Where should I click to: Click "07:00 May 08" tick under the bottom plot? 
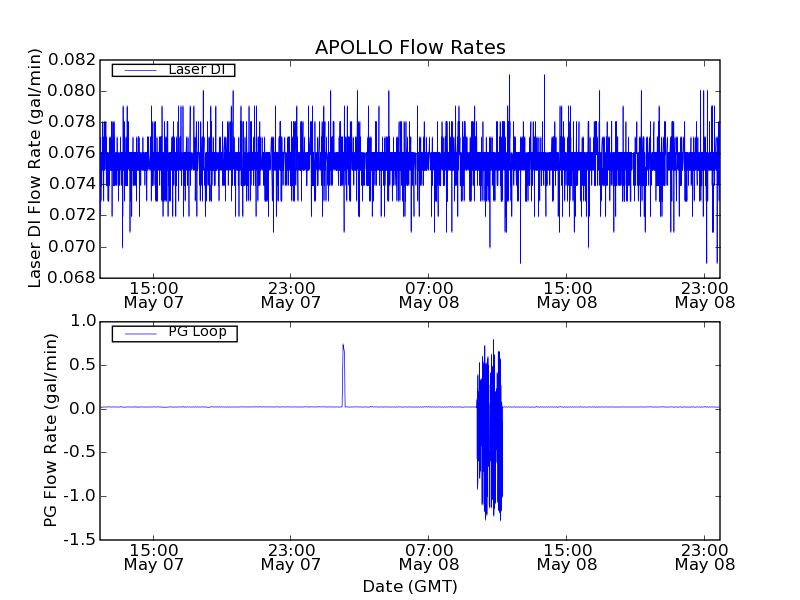tap(429, 556)
